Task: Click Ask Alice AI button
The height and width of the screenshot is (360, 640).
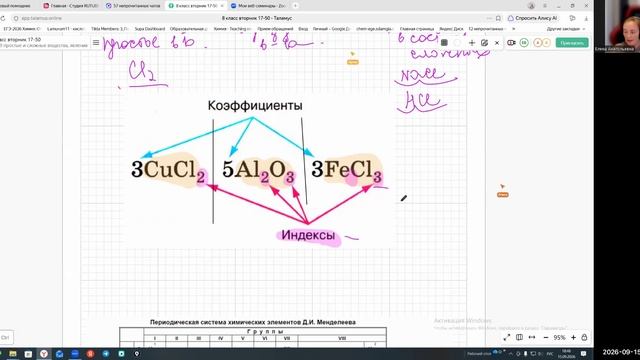Action: (x=532, y=18)
